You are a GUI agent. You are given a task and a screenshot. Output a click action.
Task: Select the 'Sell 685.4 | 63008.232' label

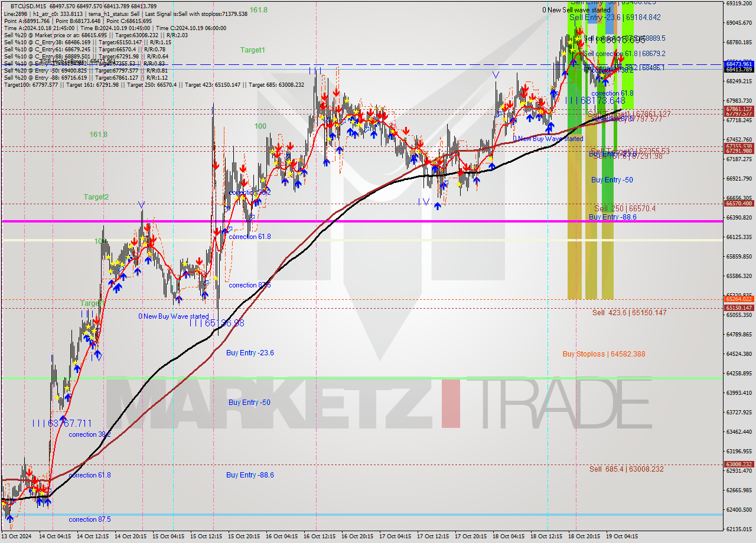(626, 469)
